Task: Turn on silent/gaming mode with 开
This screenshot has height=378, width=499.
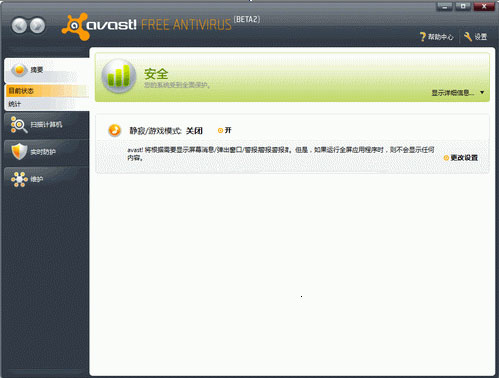Action: click(225, 130)
